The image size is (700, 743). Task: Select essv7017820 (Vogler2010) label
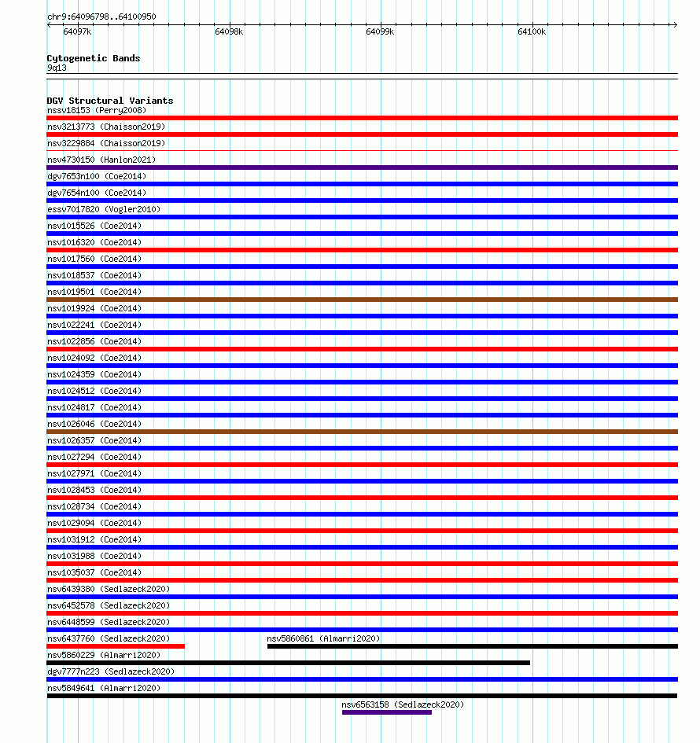pyautogui.click(x=104, y=209)
